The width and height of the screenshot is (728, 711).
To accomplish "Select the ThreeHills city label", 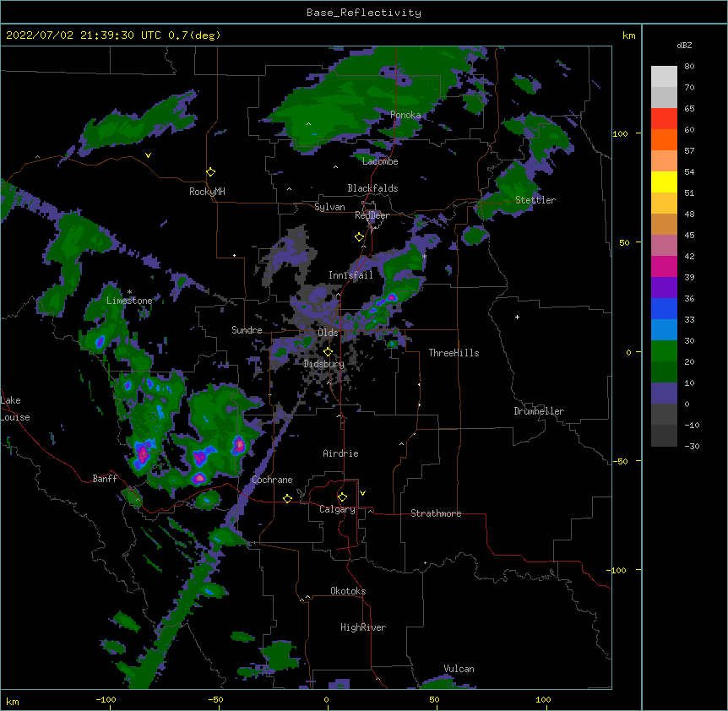I will coord(454,353).
